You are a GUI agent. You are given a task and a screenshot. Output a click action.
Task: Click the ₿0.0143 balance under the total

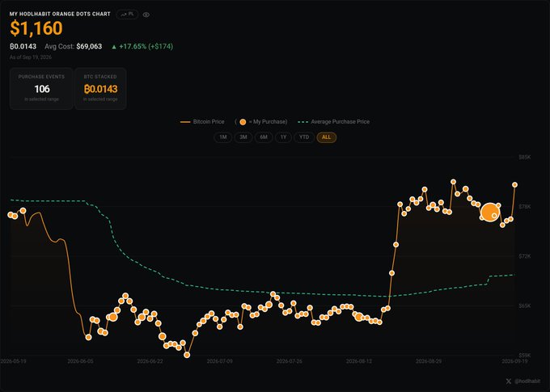click(x=23, y=46)
